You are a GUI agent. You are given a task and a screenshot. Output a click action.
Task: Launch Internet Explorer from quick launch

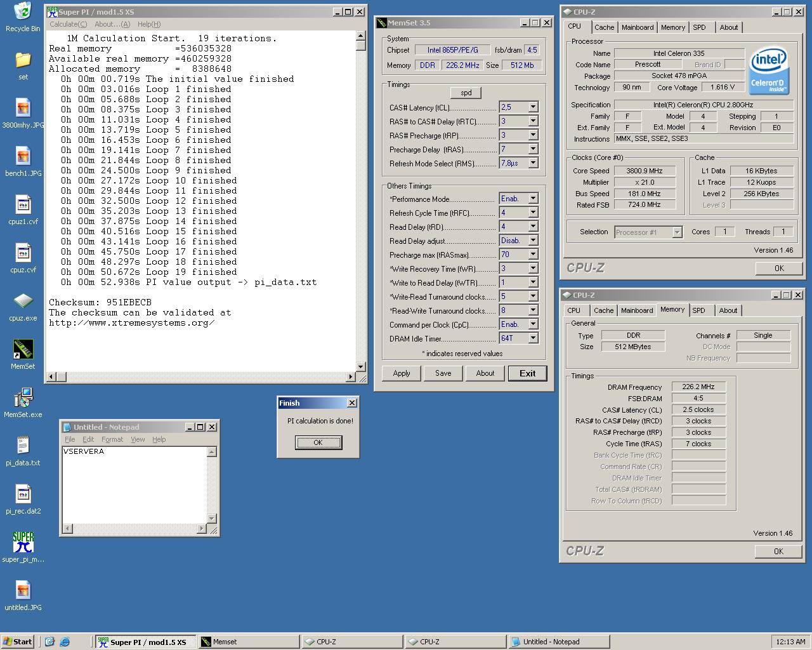64,642
